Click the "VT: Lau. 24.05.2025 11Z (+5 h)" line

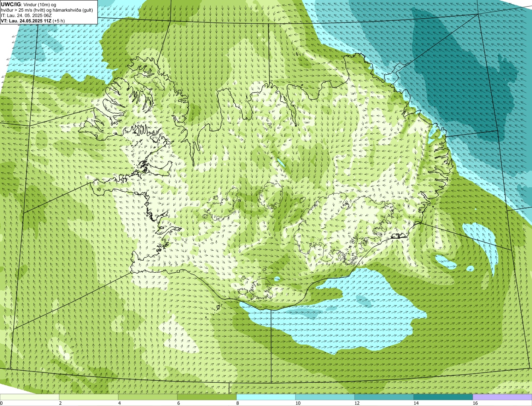(x=32, y=21)
